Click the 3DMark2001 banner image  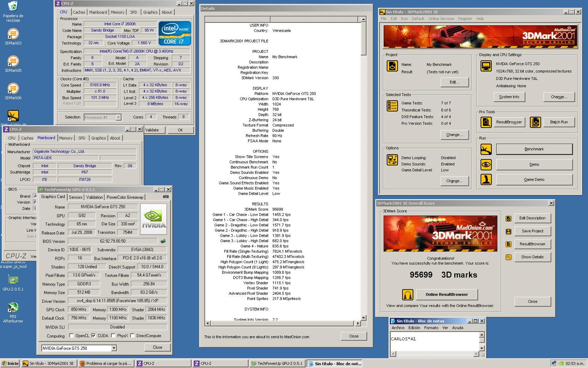[480, 36]
